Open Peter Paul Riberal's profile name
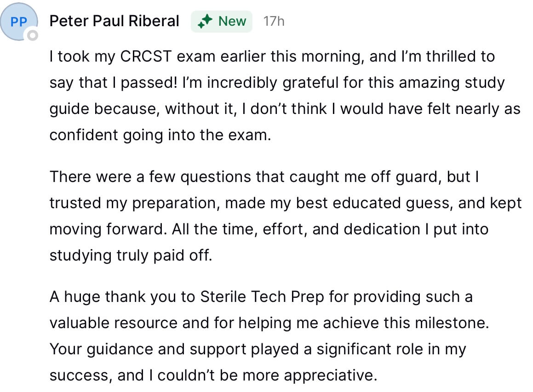533x392 pixels. pos(114,21)
